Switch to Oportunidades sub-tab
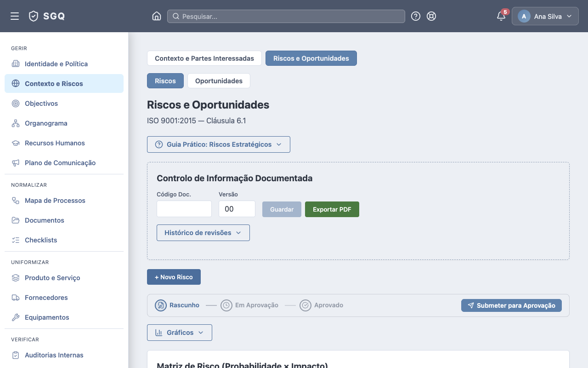Viewport: 588px width, 368px height. click(219, 81)
